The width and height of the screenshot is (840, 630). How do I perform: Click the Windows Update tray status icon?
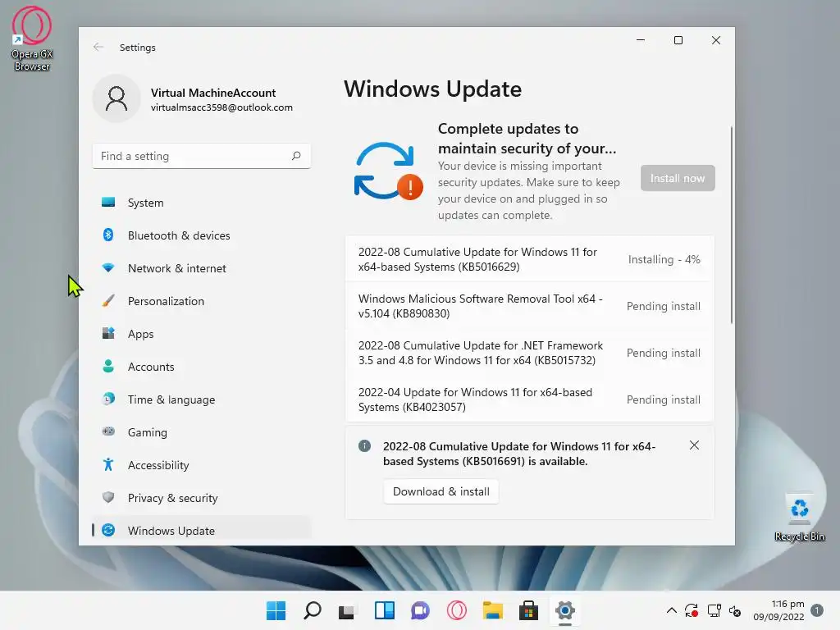[x=692, y=610]
